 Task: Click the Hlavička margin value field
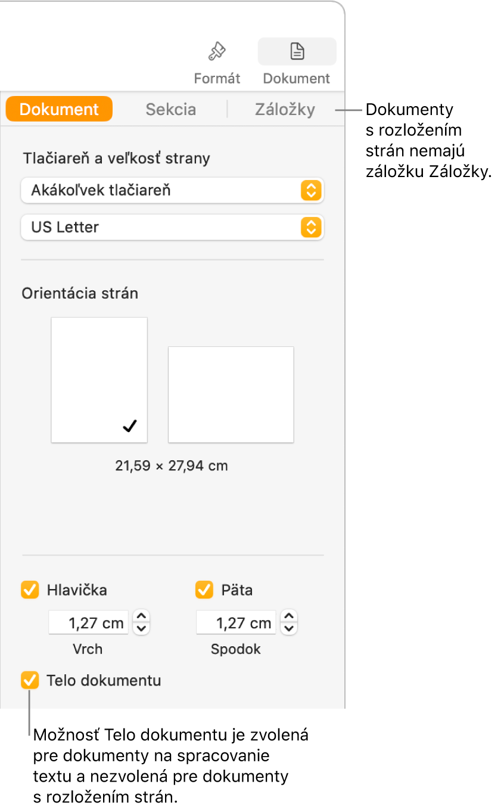pyautogui.click(x=89, y=623)
